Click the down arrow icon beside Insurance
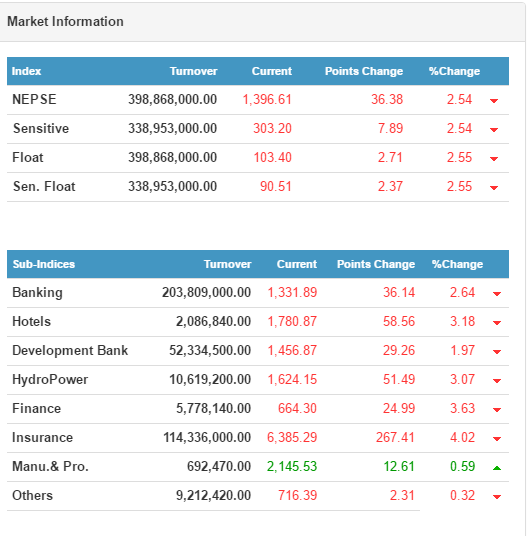Screen dimensions: 531x536 pos(497,439)
